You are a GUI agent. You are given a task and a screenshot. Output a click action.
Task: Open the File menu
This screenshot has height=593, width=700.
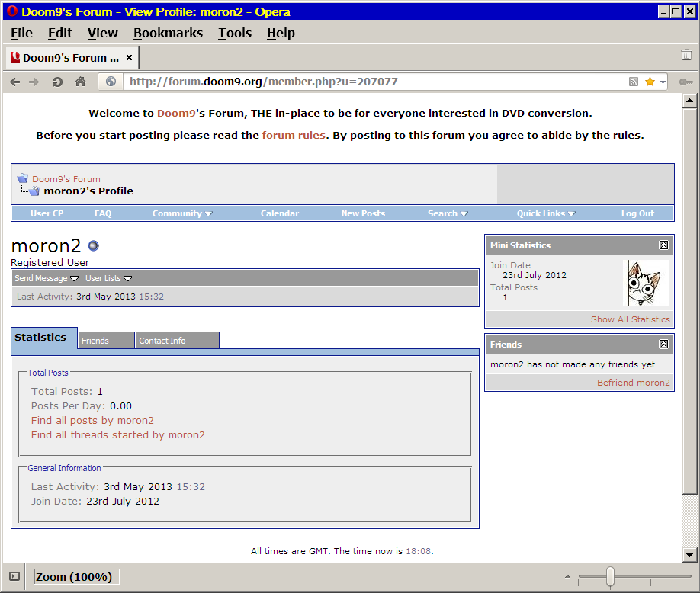(x=21, y=33)
